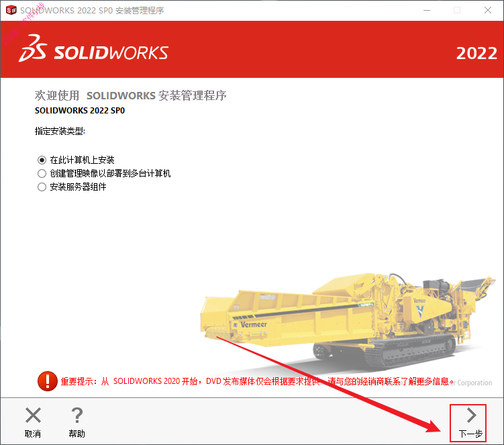
Task: Click the red exclamation warning icon
Action: coord(48,381)
